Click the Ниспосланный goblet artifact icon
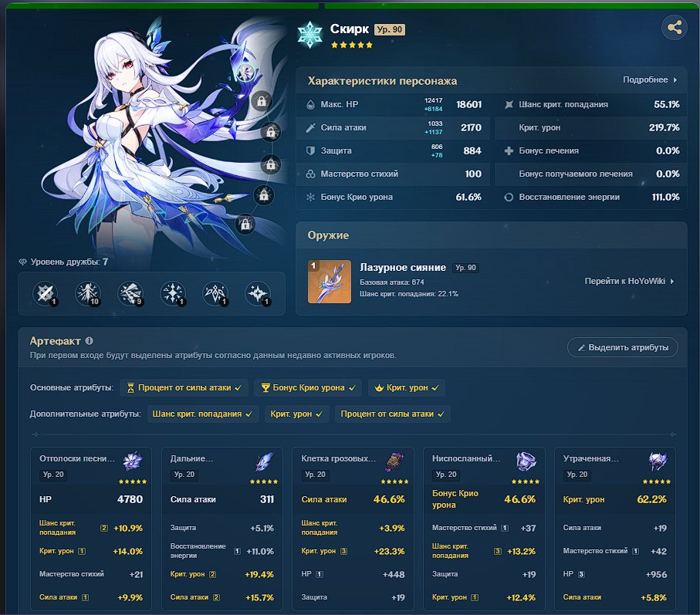 [x=526, y=461]
